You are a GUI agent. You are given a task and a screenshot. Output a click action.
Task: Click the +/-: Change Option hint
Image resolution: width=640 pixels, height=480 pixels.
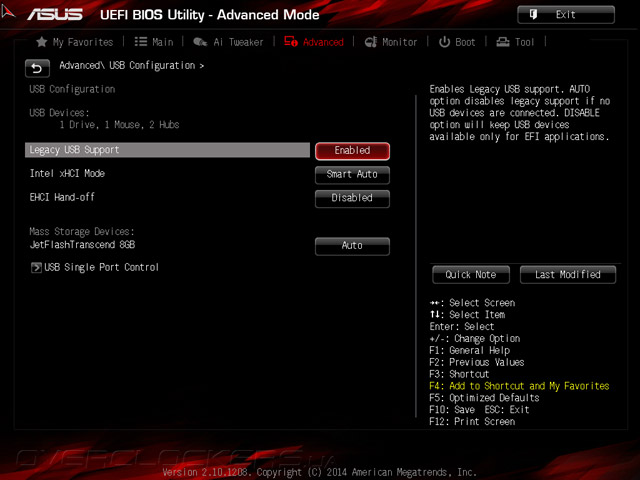tap(475, 338)
